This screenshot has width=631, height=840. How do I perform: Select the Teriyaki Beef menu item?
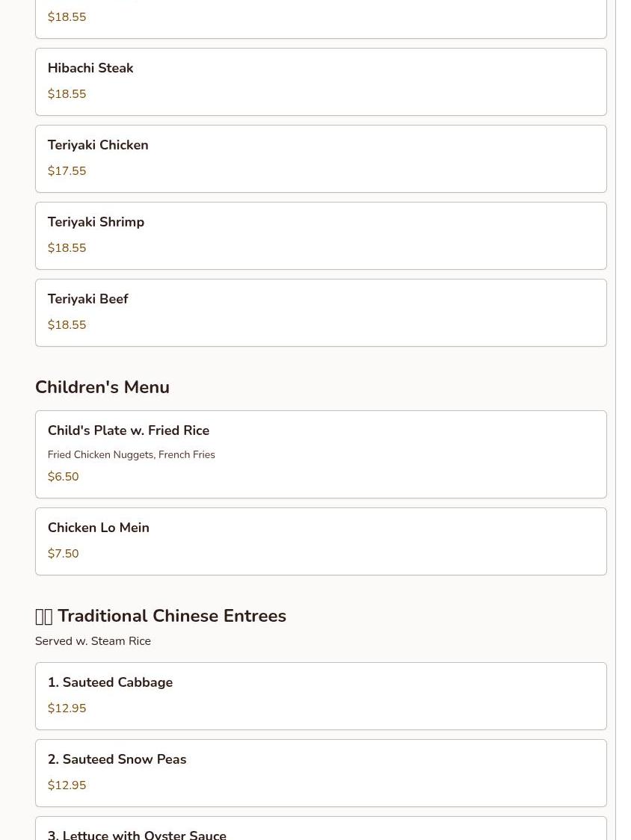[87, 299]
